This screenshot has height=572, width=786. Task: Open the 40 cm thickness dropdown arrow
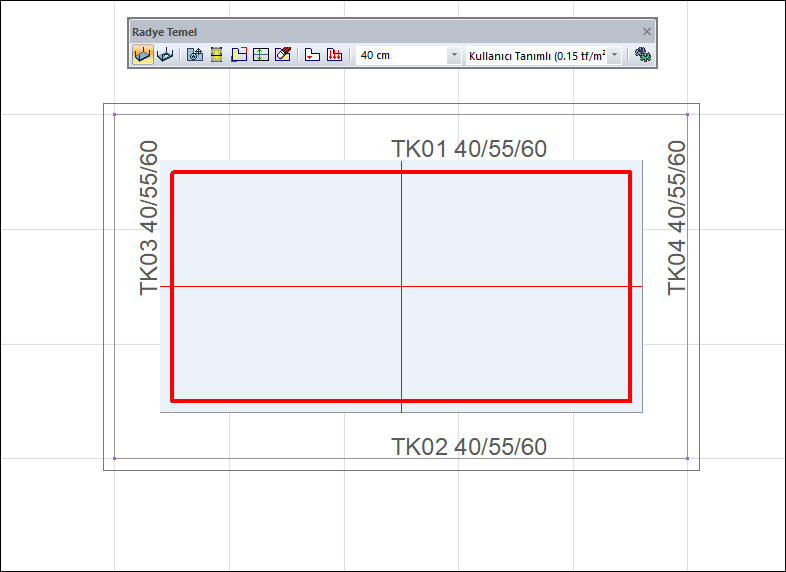pyautogui.click(x=454, y=55)
